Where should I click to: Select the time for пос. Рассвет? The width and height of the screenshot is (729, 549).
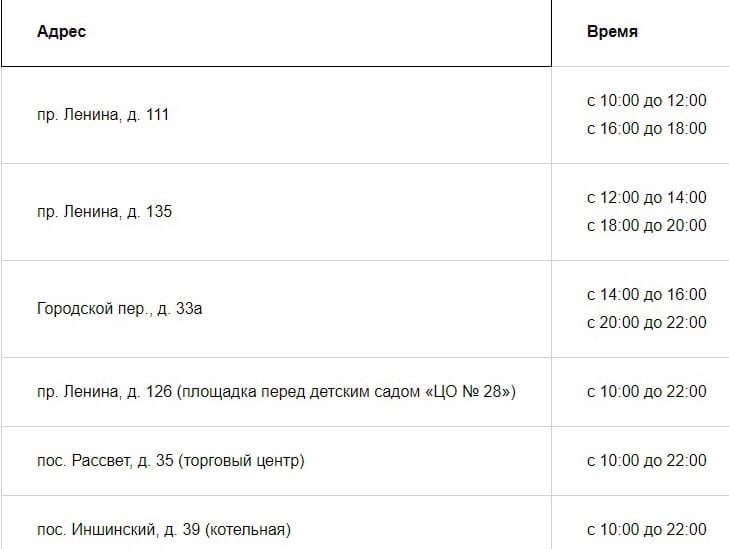(646, 460)
